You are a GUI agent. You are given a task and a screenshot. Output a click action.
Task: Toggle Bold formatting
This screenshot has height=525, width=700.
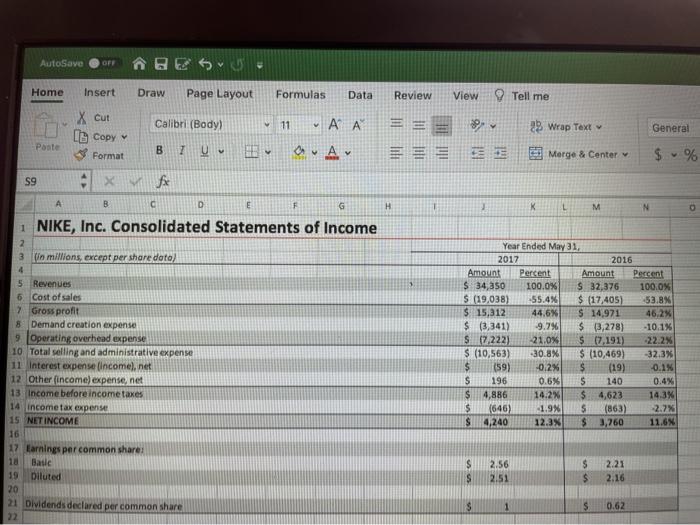coord(159,150)
